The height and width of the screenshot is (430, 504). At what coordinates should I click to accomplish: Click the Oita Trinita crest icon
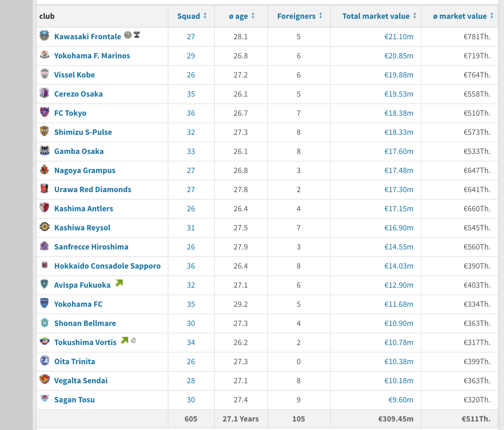pos(45,361)
